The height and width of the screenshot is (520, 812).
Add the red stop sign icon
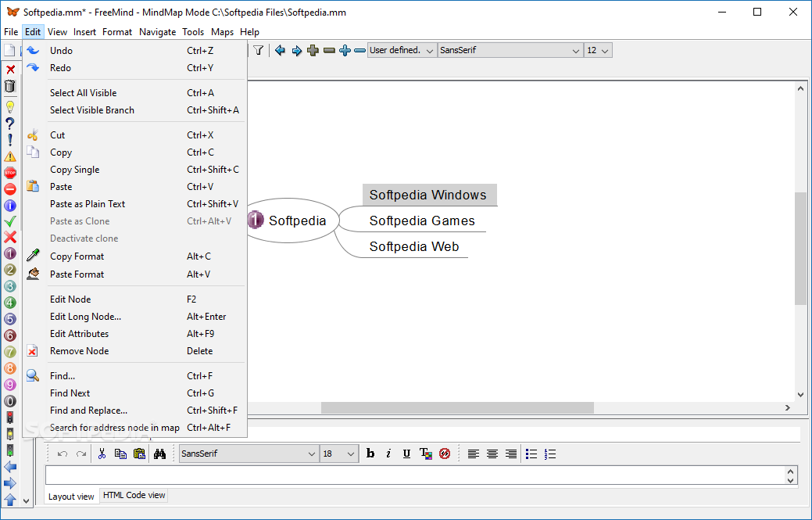click(10, 173)
